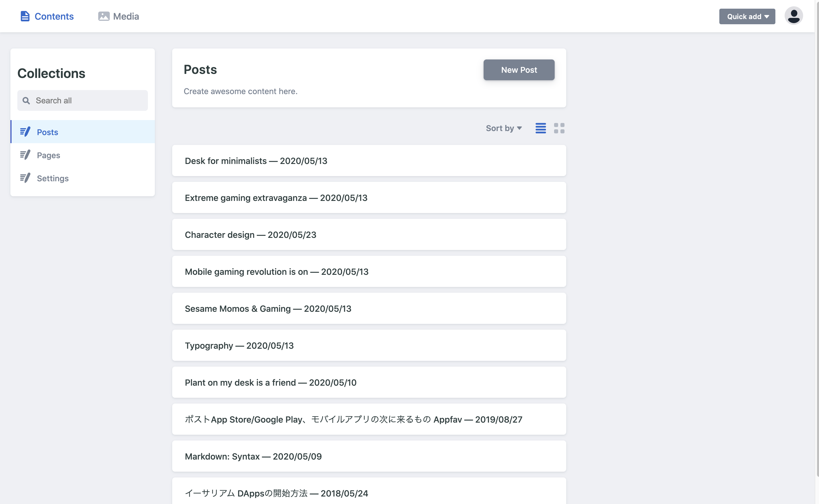This screenshot has width=819, height=504.
Task: Click the Posts collection pencil icon
Action: 25,132
